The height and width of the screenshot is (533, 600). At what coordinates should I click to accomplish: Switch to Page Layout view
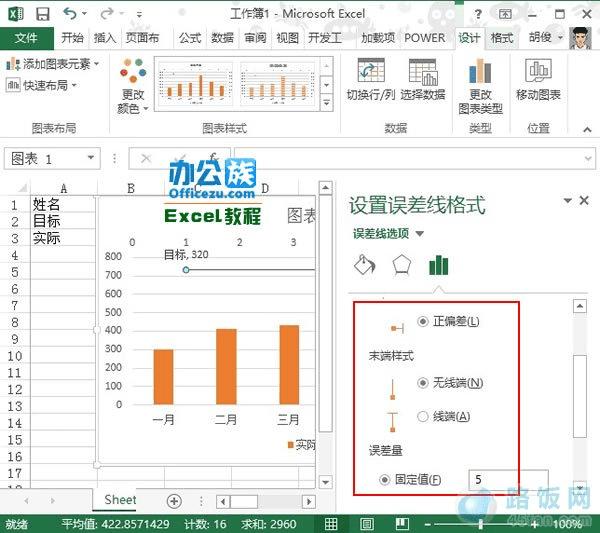pos(367,524)
